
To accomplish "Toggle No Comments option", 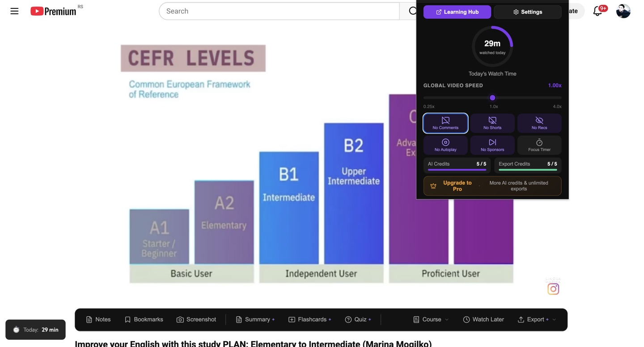I will coord(445,123).
